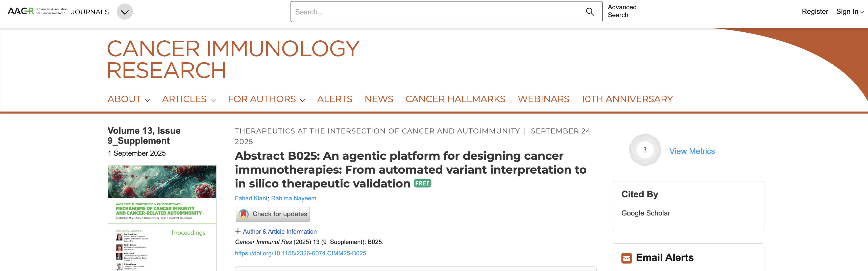
Task: Open author Fahad Kiani's link
Action: pyautogui.click(x=251, y=198)
